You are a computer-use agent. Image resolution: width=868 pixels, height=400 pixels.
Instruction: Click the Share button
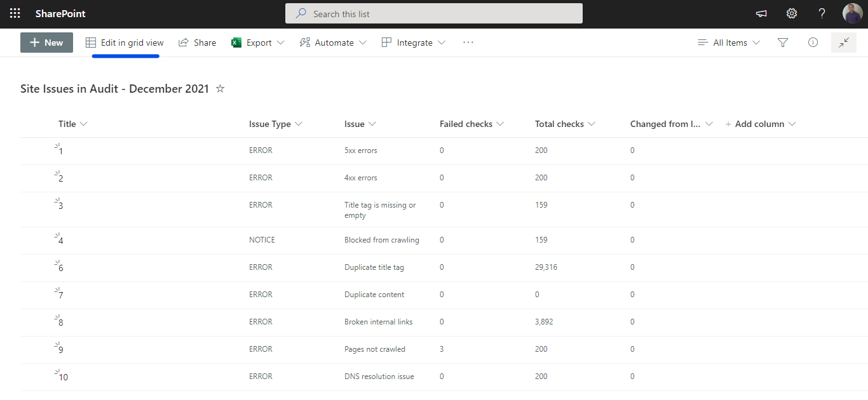pos(198,43)
